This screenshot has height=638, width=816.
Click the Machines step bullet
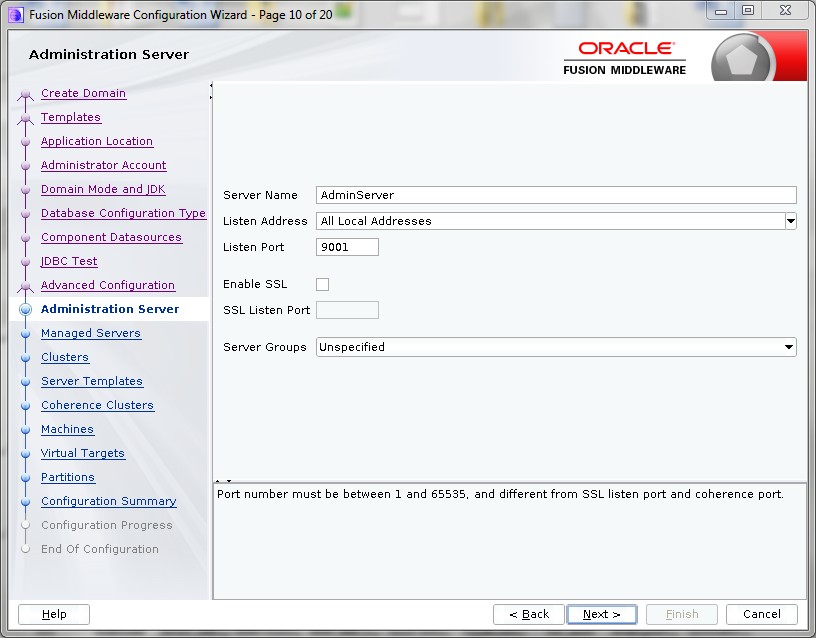click(25, 430)
